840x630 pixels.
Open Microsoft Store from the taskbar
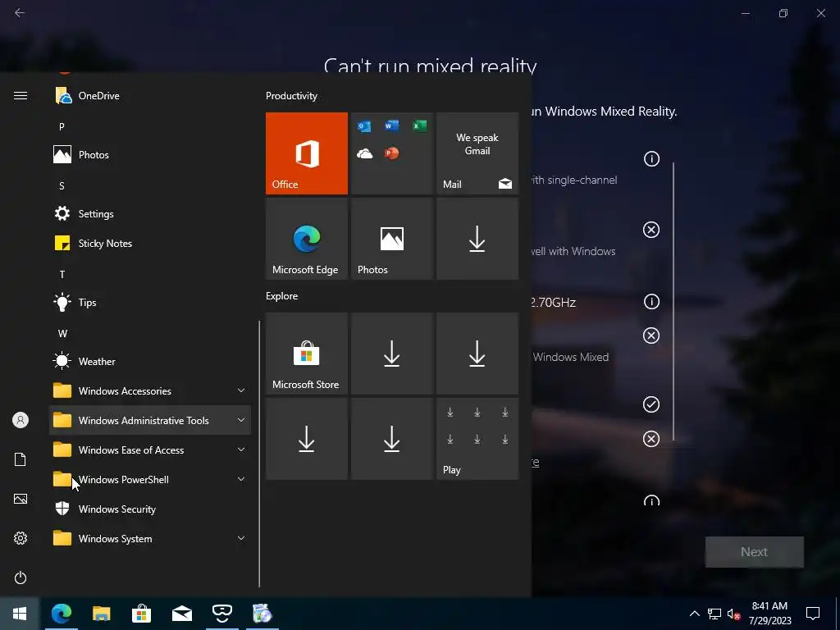click(x=141, y=614)
